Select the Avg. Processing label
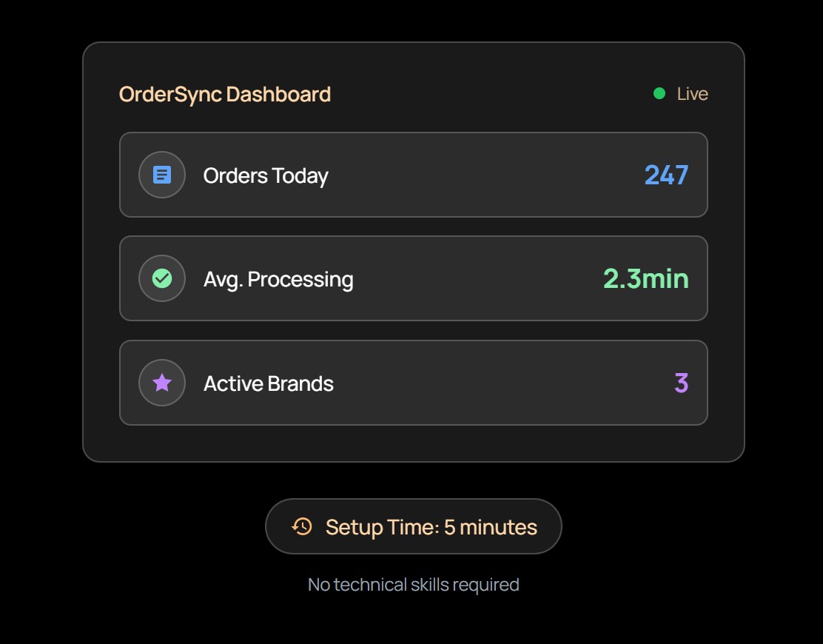This screenshot has width=823, height=644. tap(278, 279)
